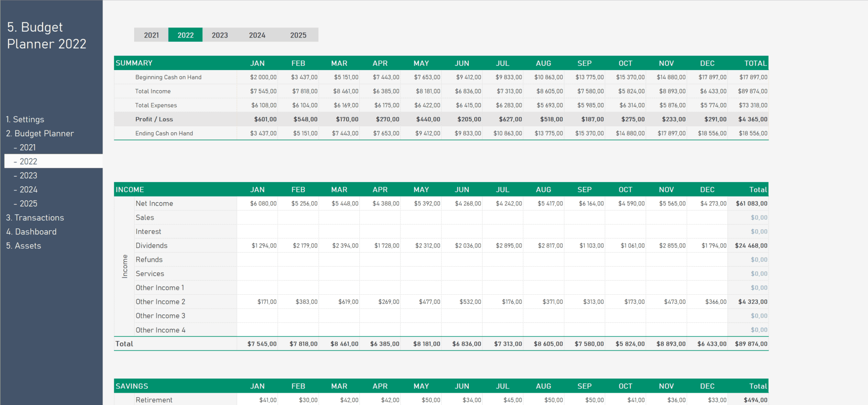Open the 2024 year tab
The height and width of the screenshot is (405, 868).
(x=257, y=35)
